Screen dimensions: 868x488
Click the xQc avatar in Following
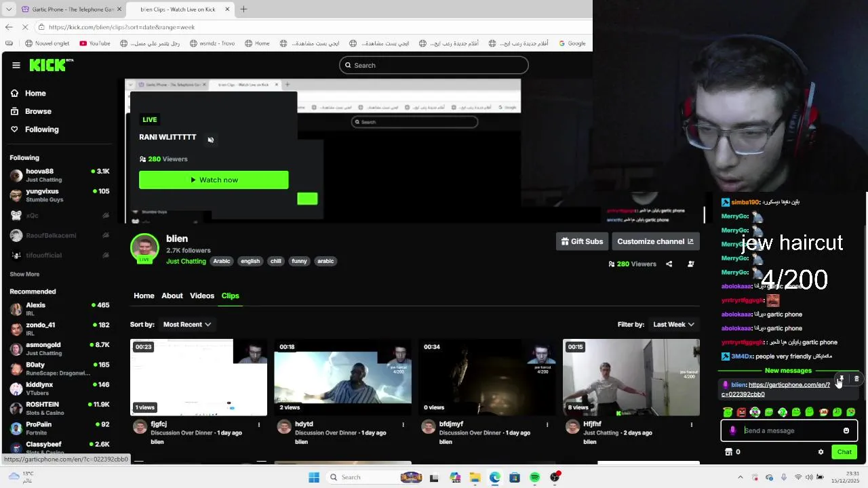[16, 216]
